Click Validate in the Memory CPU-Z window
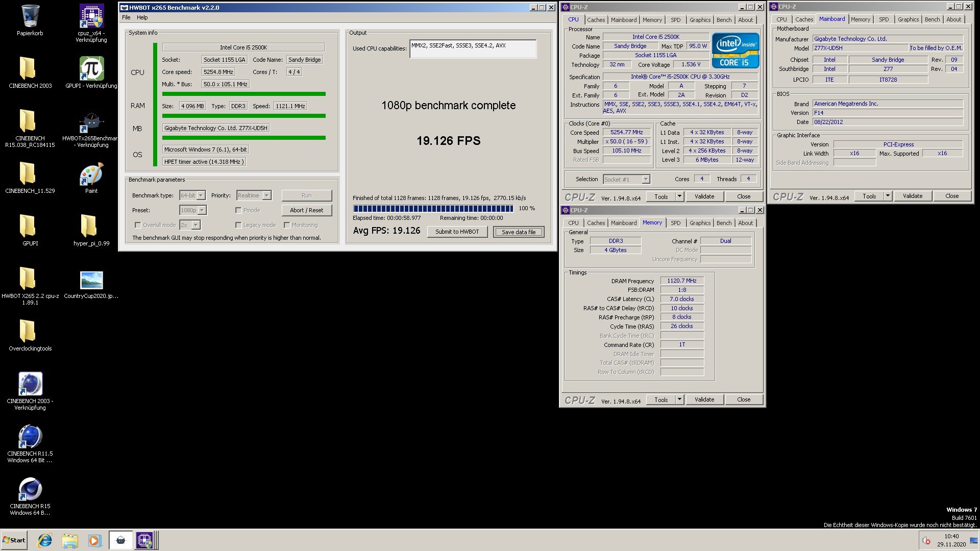This screenshot has height=551, width=980. click(x=704, y=399)
